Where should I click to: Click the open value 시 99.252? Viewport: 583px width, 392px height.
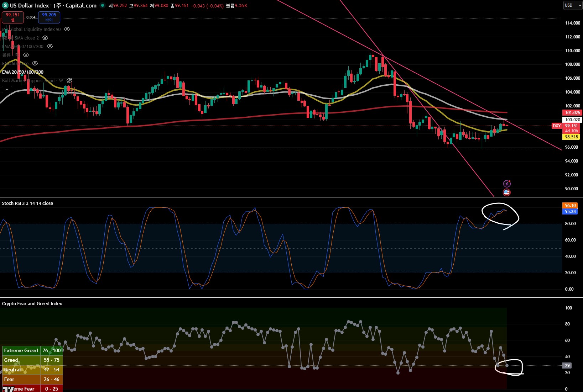[118, 5]
